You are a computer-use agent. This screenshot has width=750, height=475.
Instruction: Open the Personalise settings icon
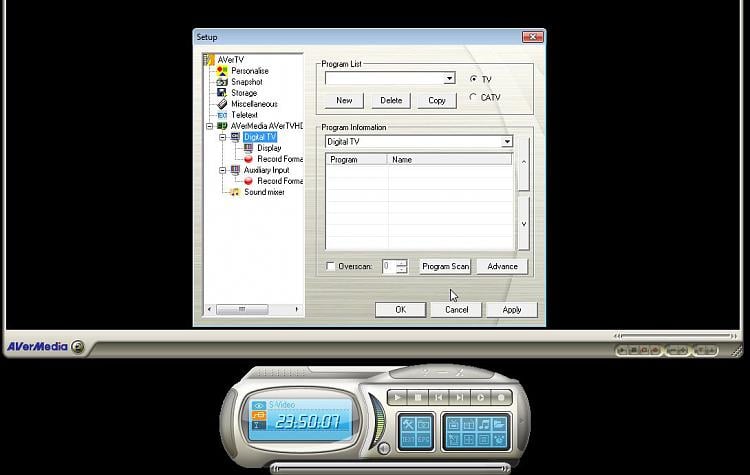(x=222, y=71)
